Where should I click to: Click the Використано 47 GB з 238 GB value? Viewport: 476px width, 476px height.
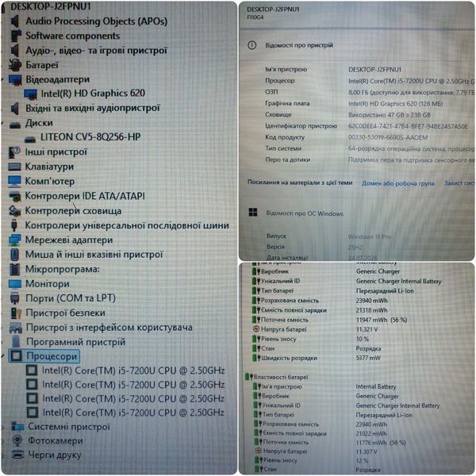(x=390, y=115)
